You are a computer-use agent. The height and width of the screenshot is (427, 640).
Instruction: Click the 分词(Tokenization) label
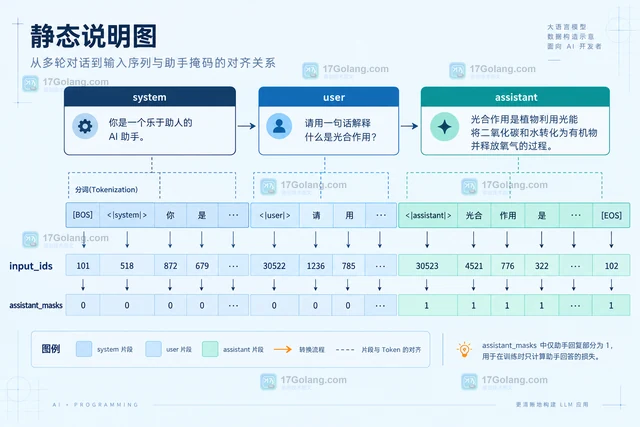pos(107,189)
